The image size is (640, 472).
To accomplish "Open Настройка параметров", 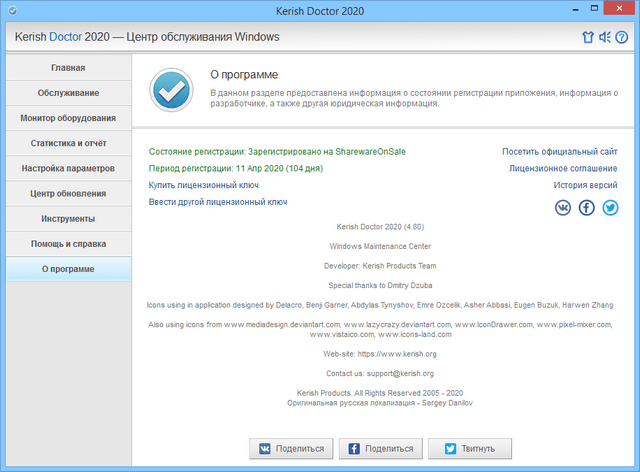I will pyautogui.click(x=68, y=168).
